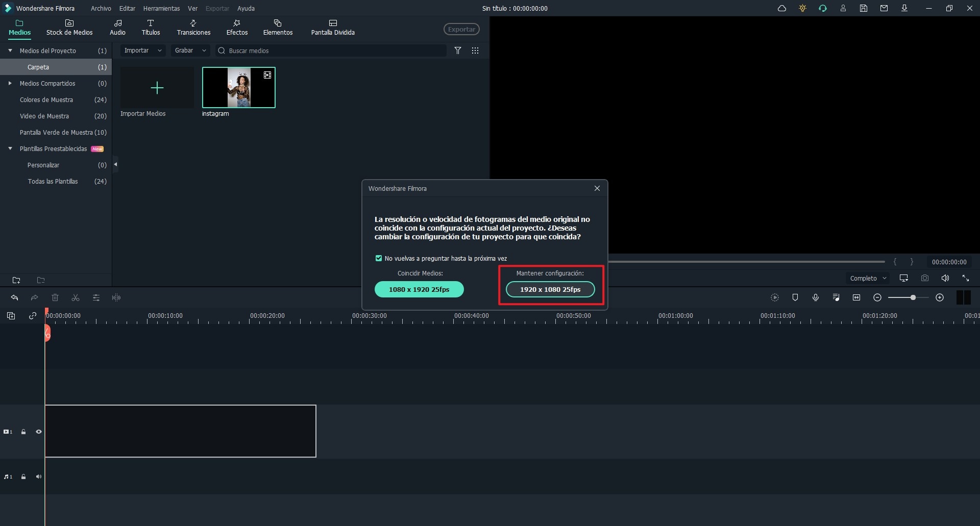
Task: Open the Herramientas menu
Action: (x=161, y=8)
